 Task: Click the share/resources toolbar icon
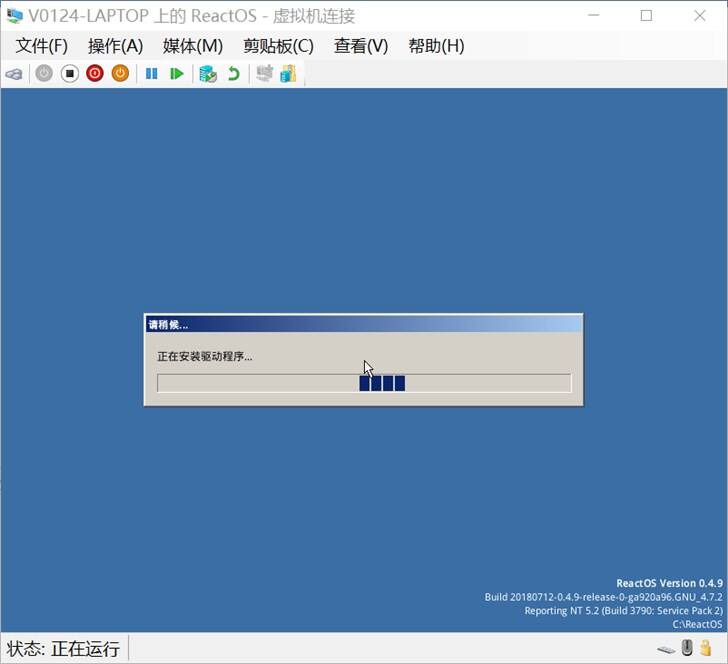pyautogui.click(x=288, y=73)
